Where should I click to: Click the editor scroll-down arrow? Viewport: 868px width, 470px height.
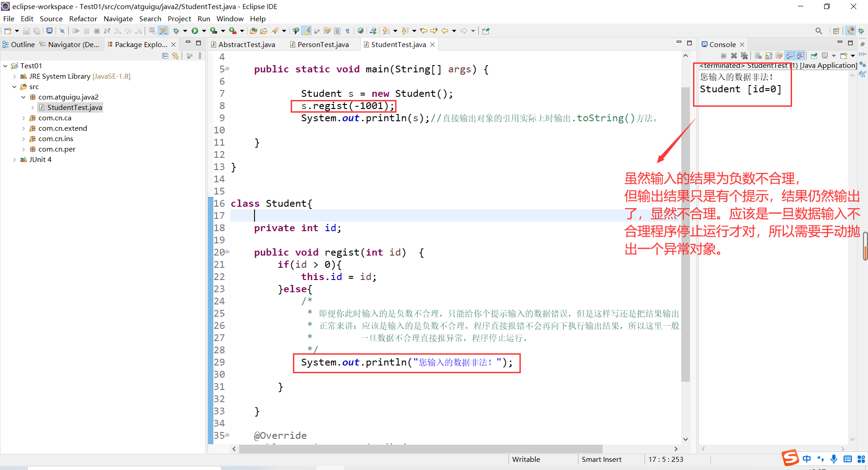685,439
